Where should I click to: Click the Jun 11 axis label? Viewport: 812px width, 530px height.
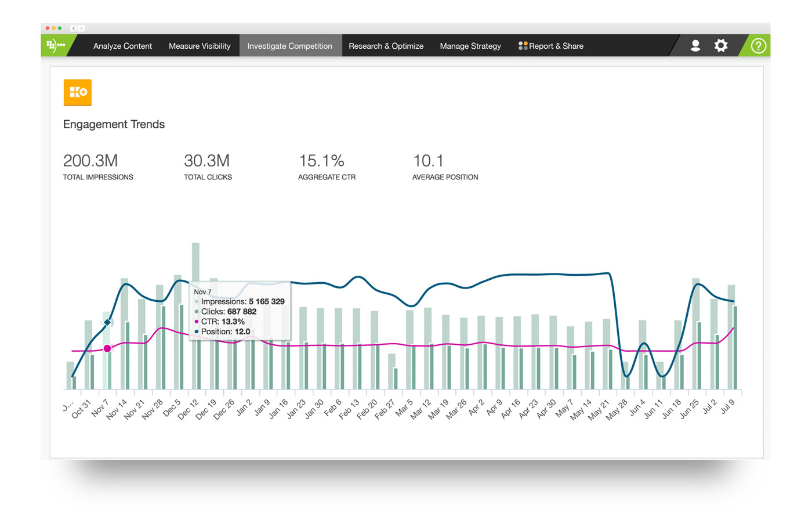coord(652,409)
